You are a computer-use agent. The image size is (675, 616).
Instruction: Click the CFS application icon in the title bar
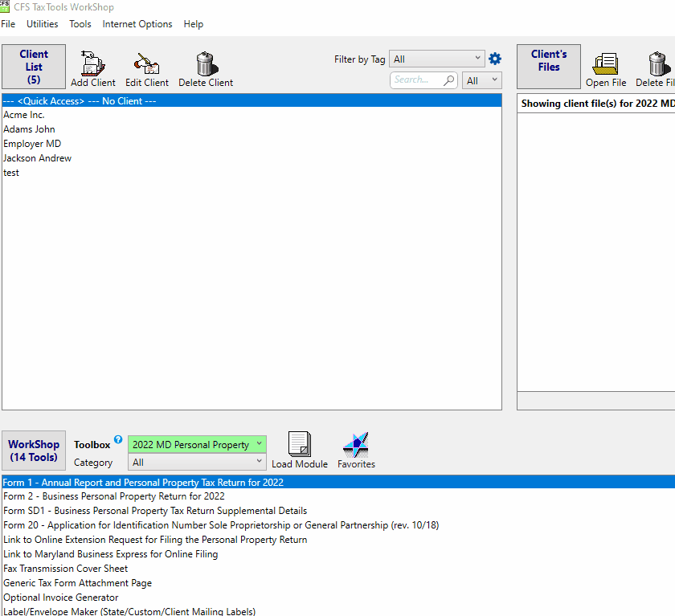point(5,6)
